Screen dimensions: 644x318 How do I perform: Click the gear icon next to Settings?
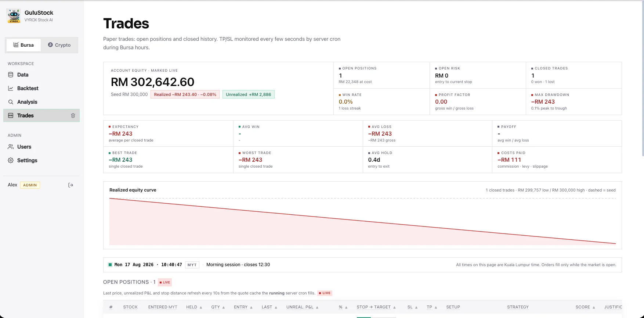(x=11, y=160)
